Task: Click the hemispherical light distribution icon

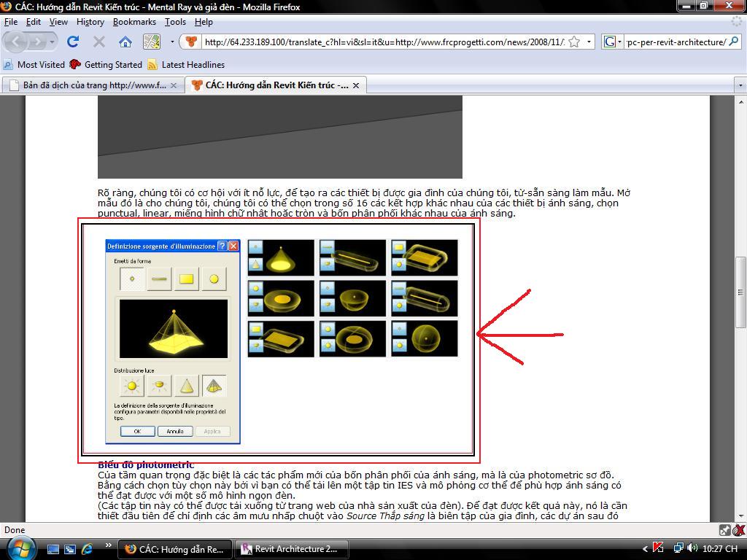Action: 159,386
